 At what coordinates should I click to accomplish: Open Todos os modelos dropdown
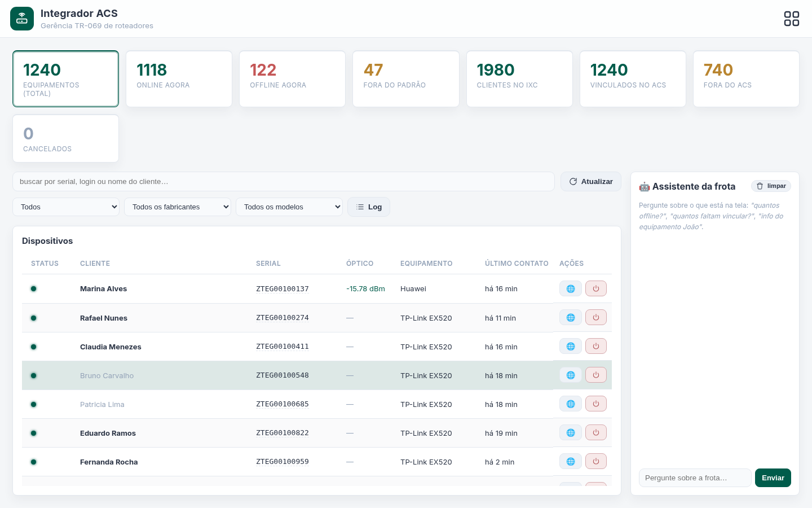(x=289, y=207)
